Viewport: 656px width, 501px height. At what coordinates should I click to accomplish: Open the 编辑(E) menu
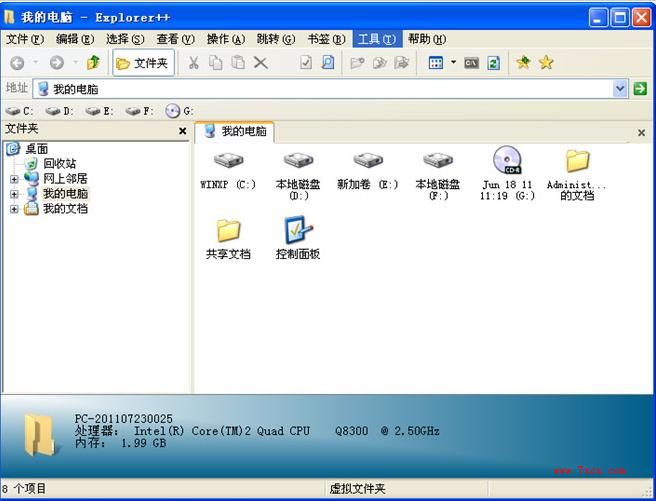(75, 39)
